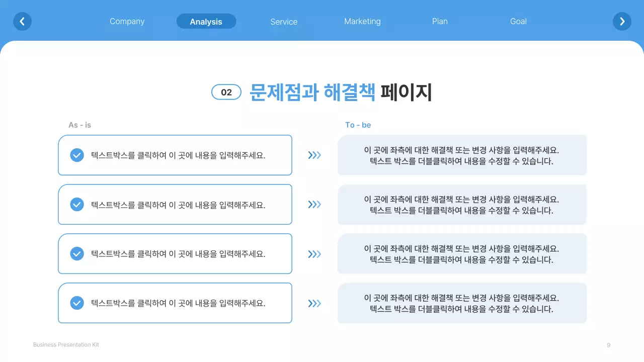
Task: Click the chevron arrows beside the first row
Action: click(x=314, y=155)
